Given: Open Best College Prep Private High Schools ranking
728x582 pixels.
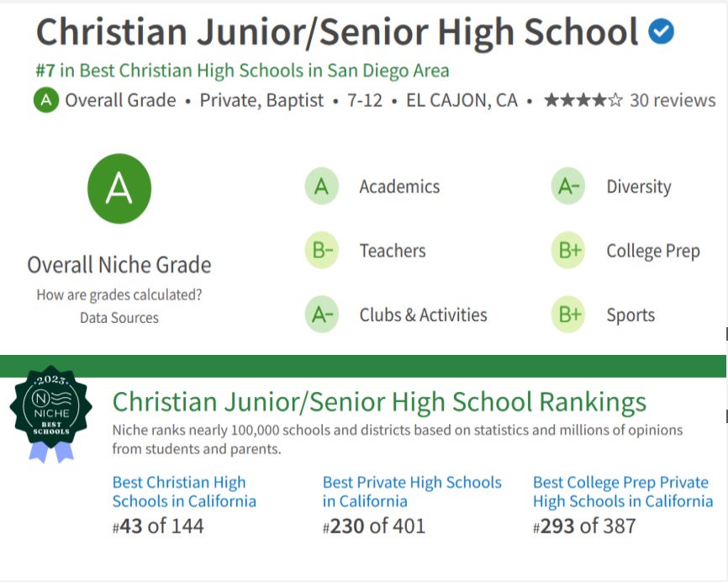Looking at the screenshot, I should point(623,491).
